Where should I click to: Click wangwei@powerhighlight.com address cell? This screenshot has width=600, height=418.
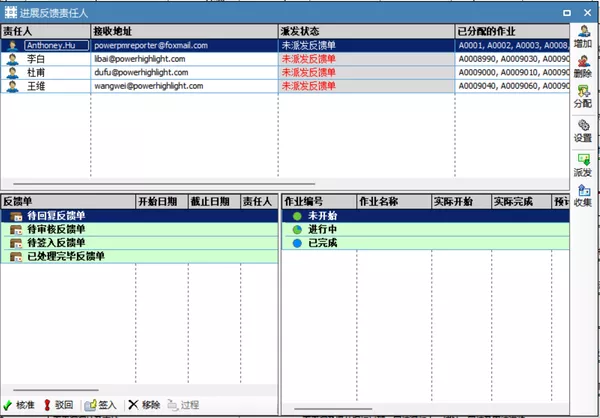tap(184, 86)
